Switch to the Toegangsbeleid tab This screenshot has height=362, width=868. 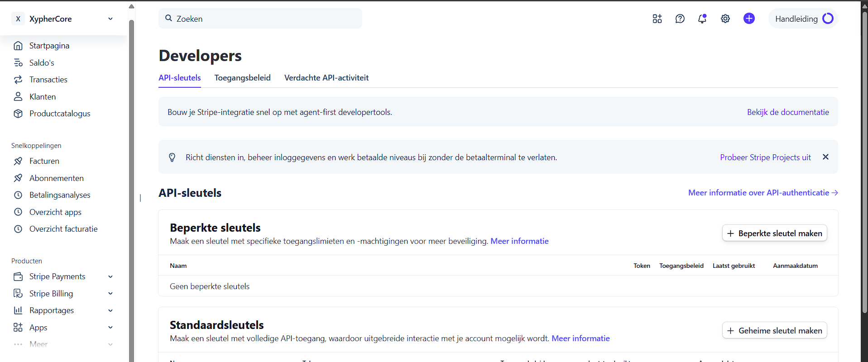click(243, 78)
